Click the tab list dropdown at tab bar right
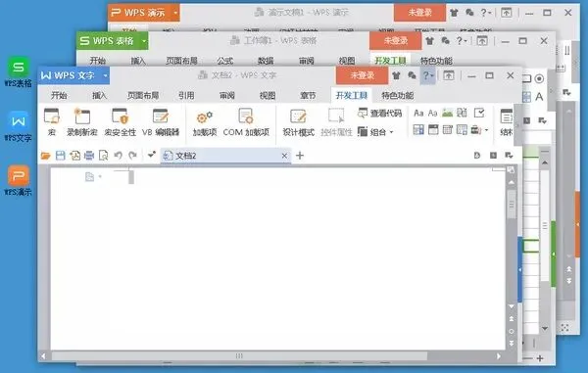The width and height of the screenshot is (588, 373). pyautogui.click(x=509, y=156)
